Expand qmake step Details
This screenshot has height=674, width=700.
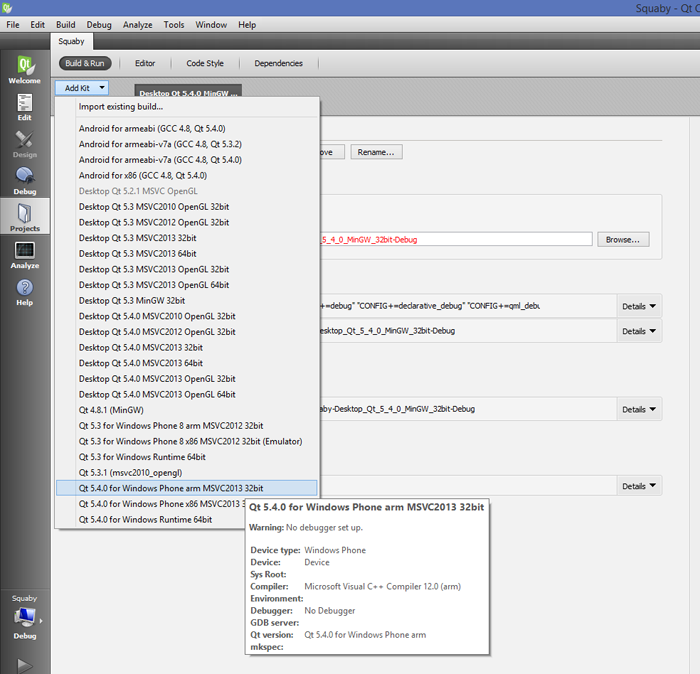click(639, 306)
